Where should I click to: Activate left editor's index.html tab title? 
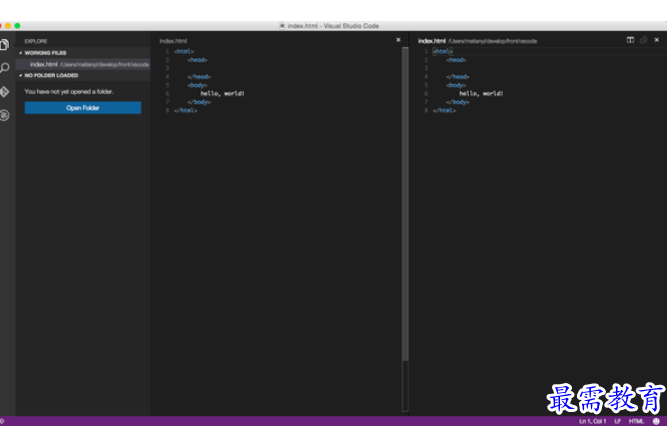[x=173, y=41]
